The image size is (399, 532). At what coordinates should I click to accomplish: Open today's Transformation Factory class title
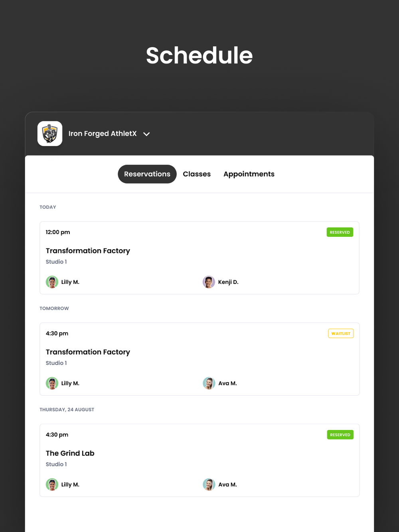click(x=88, y=250)
